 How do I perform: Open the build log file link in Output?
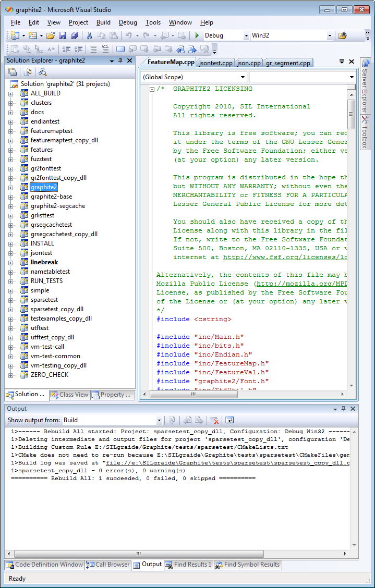pyautogui.click(x=228, y=463)
